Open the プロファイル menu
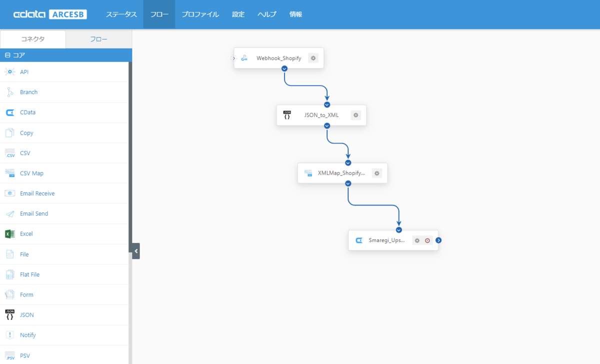600x364 pixels. 200,14
